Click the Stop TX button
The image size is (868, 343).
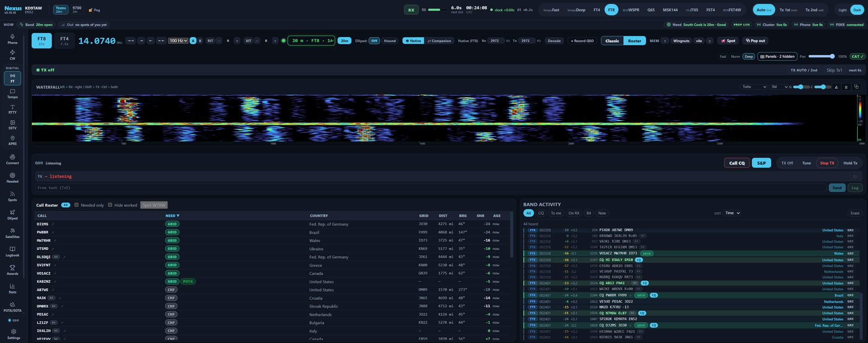(827, 163)
